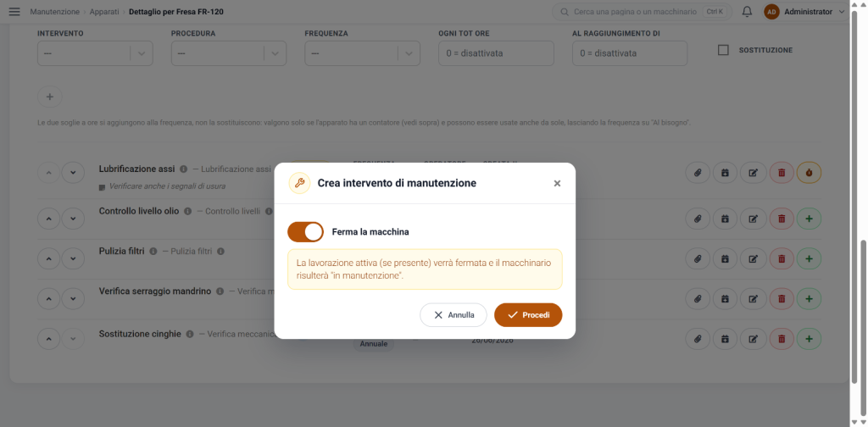The width and height of the screenshot is (868, 427).
Task: Open the Intervento dropdown
Action: coord(95,53)
